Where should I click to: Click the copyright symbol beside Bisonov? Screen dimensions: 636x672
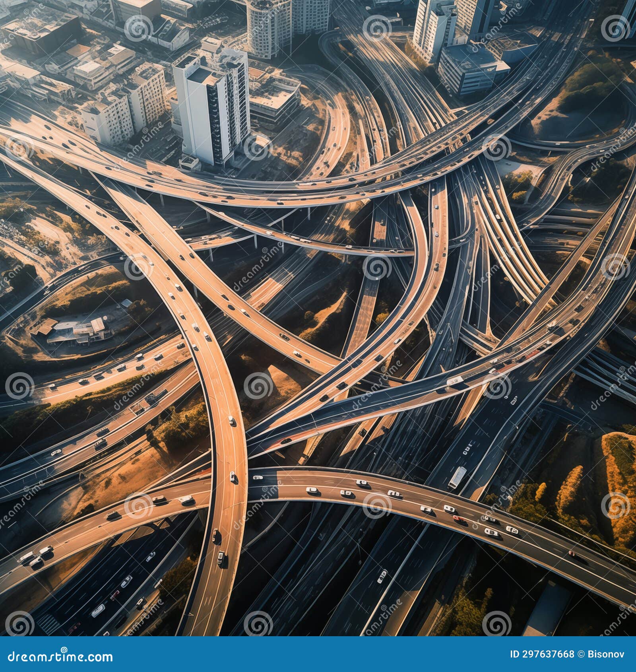pyautogui.click(x=582, y=654)
